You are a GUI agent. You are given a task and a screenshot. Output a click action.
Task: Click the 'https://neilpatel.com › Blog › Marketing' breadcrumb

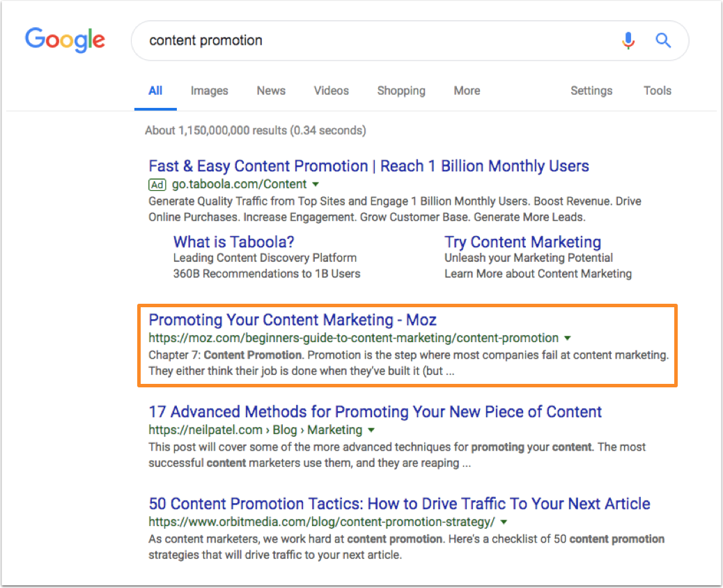coord(256,430)
